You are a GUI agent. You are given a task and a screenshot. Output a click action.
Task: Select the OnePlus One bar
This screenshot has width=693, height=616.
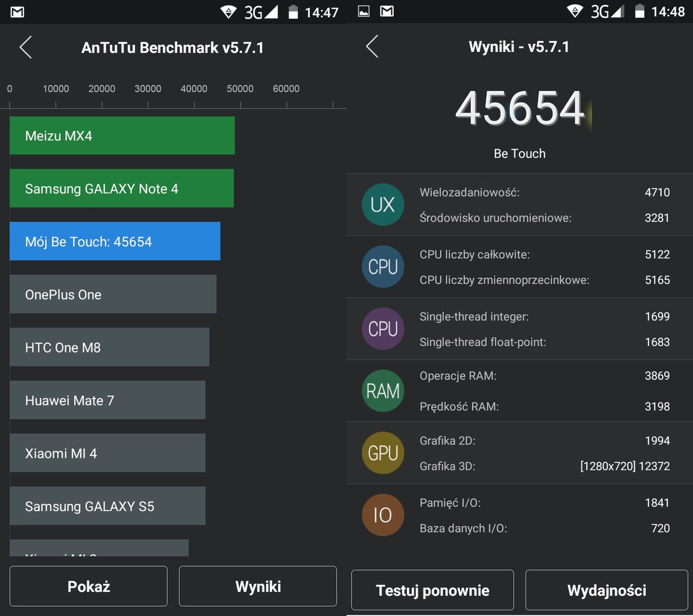coord(113,294)
